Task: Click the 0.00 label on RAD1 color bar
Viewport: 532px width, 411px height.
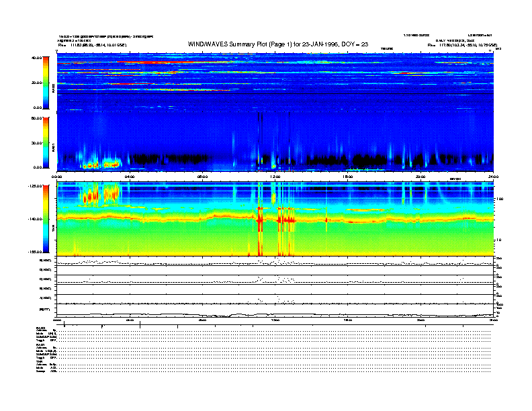Action: pyautogui.click(x=38, y=167)
